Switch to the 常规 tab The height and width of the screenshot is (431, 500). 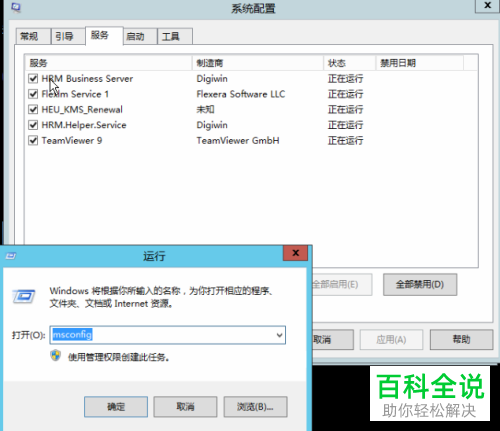pos(33,36)
